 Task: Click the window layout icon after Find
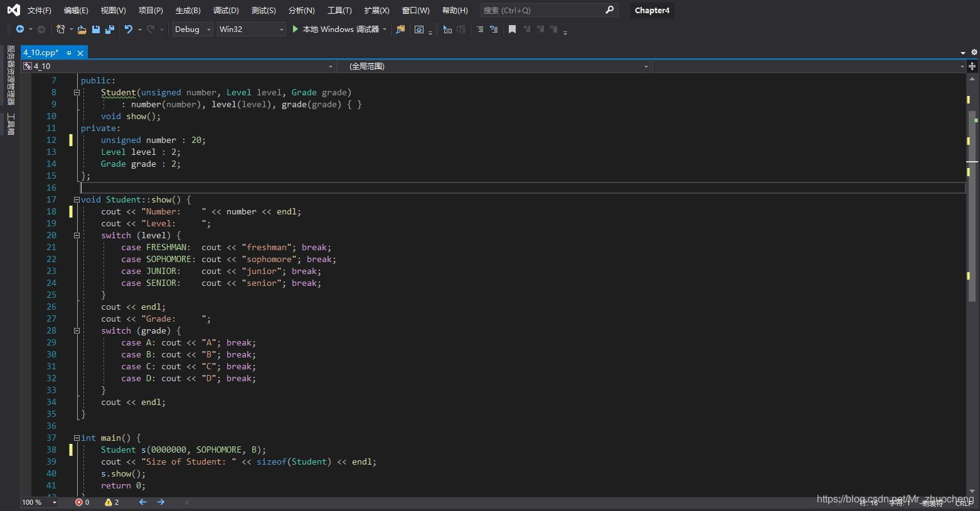(x=419, y=29)
